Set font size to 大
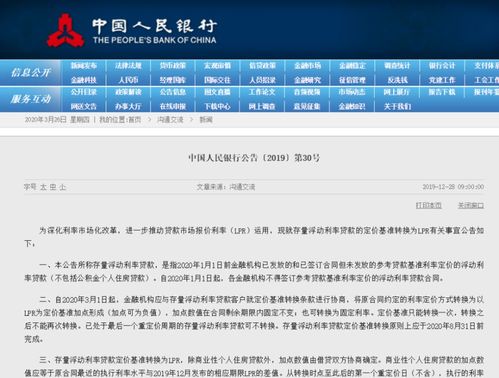The image size is (499, 378). pos(43,187)
